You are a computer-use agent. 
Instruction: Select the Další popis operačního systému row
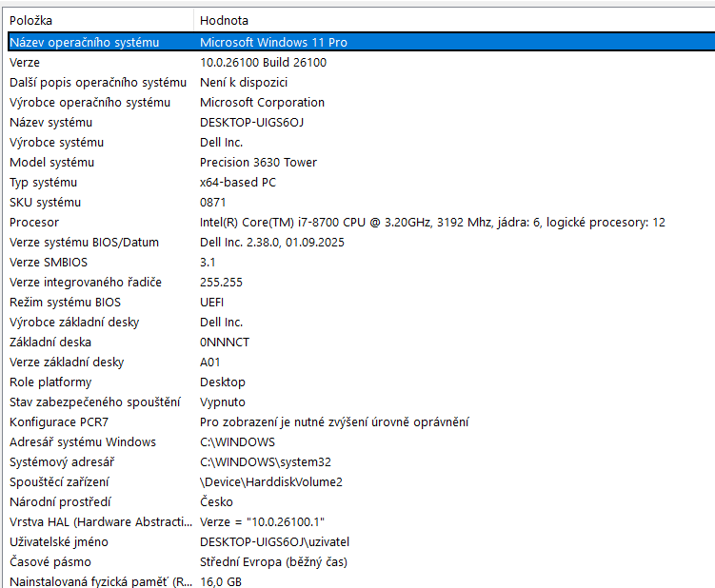[361, 83]
